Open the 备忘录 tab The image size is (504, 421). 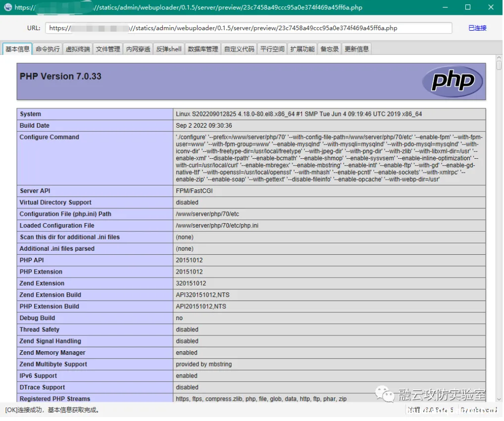pyautogui.click(x=330, y=49)
